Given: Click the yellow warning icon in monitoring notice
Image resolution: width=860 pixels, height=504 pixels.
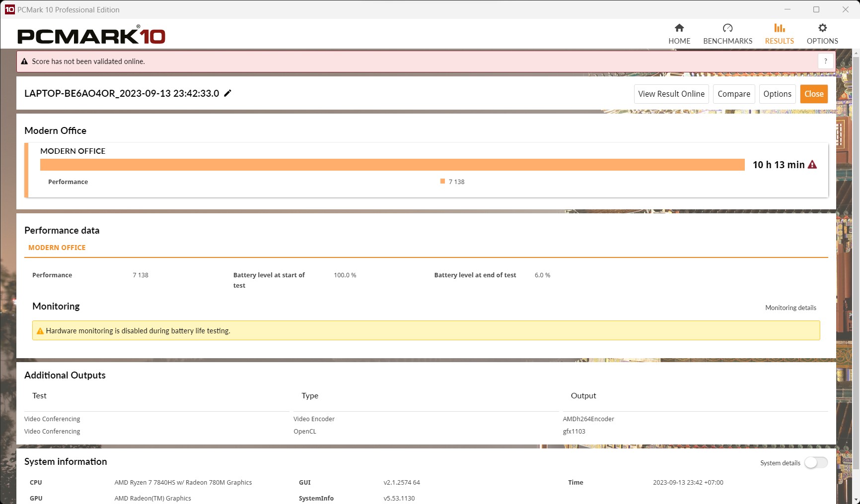Looking at the screenshot, I should [x=40, y=331].
